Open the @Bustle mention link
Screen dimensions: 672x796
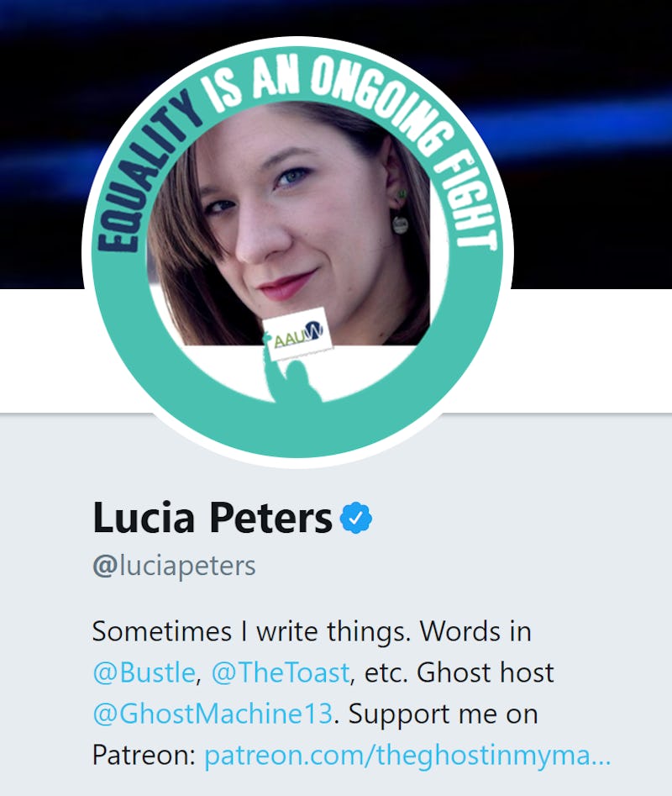pyautogui.click(x=144, y=672)
